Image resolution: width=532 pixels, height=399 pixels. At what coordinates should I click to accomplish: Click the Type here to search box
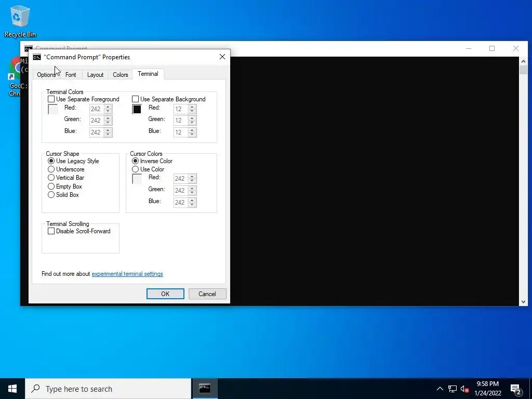tap(108, 389)
